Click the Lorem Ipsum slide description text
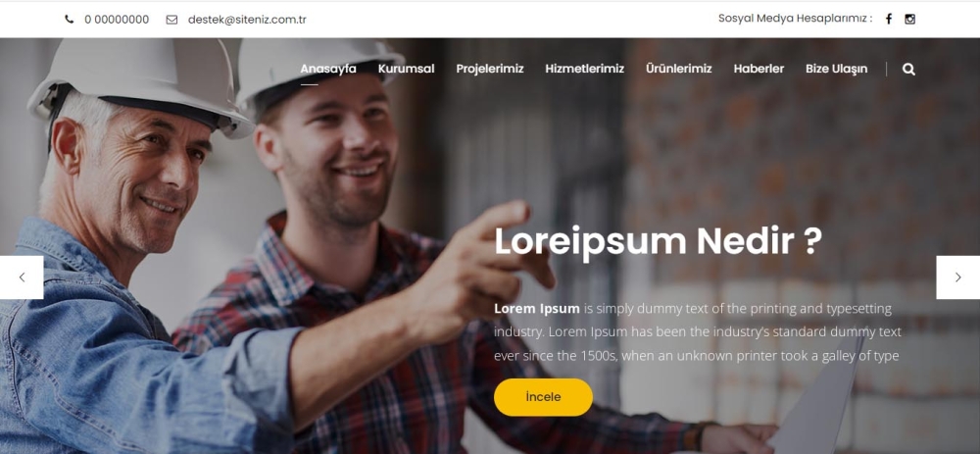Viewport: 980px width, 454px height. pyautogui.click(x=698, y=332)
